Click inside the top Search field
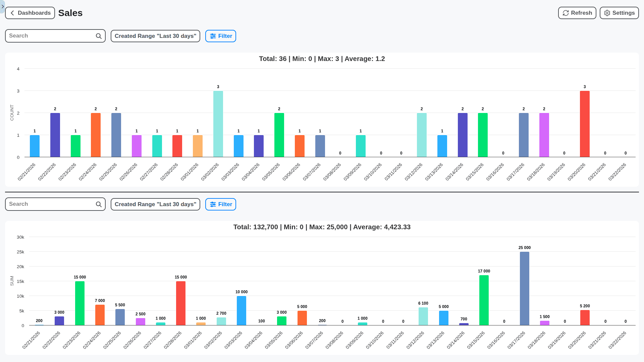644x362 pixels. click(50, 36)
